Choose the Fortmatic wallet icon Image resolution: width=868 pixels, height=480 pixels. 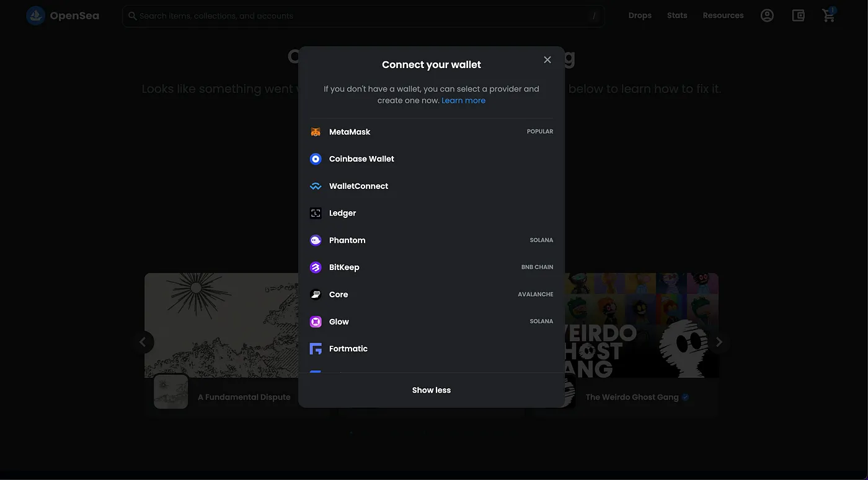point(316,349)
